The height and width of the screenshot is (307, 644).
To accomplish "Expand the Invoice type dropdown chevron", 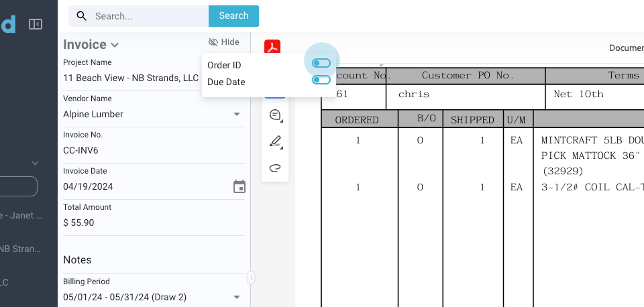I will click(x=115, y=45).
